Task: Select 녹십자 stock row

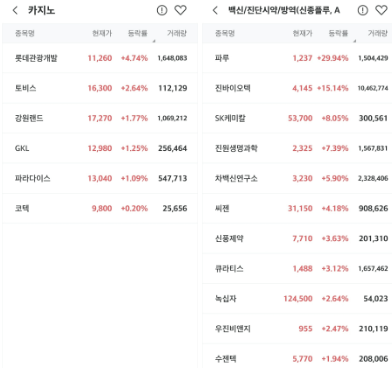Action: click(x=297, y=298)
